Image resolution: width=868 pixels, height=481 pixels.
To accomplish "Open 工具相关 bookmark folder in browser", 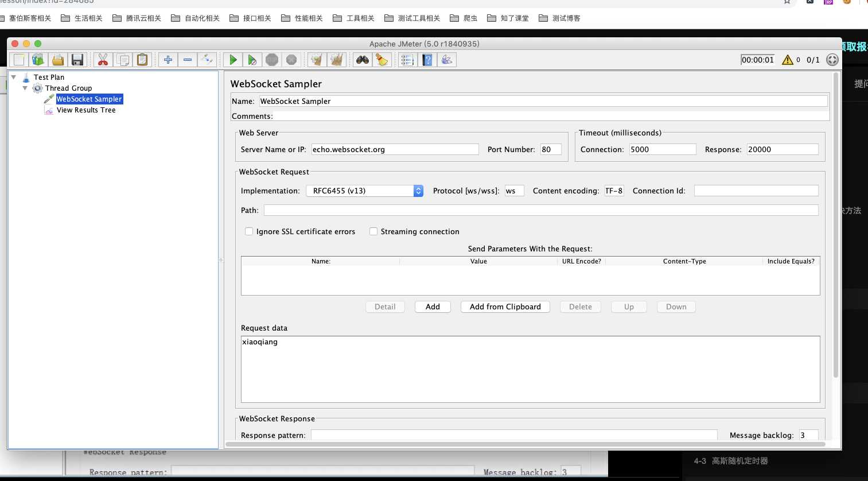I will pos(353,18).
